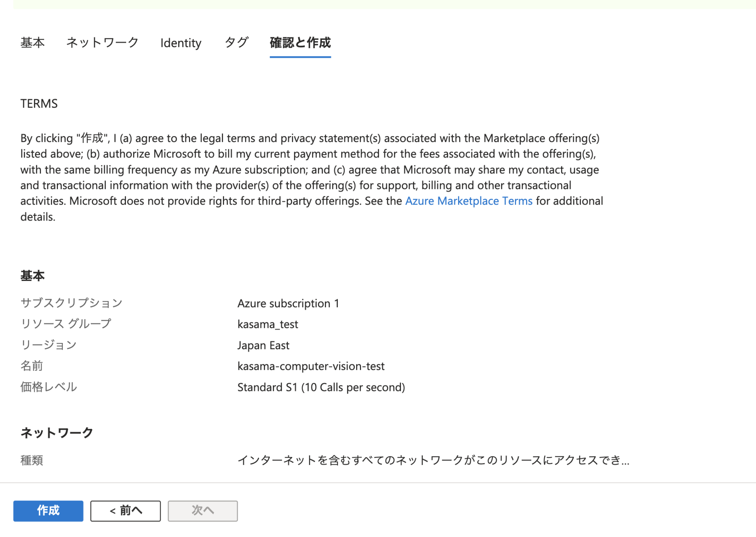
Task: Click the 価格レベル row label
Action: tap(48, 387)
